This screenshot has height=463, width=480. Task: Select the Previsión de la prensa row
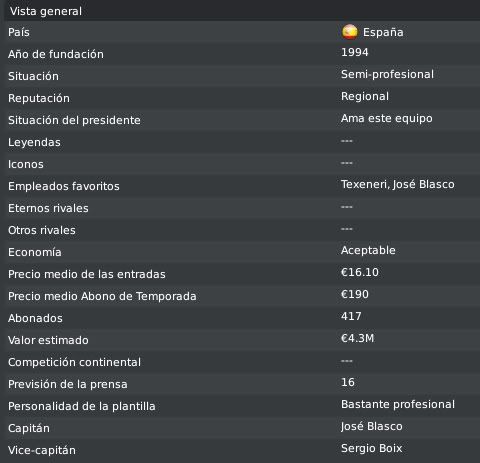(242, 384)
